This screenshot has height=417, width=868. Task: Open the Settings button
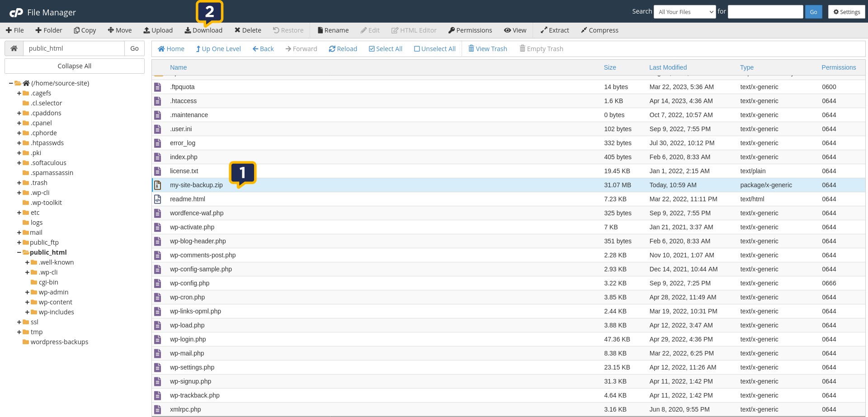pyautogui.click(x=846, y=12)
